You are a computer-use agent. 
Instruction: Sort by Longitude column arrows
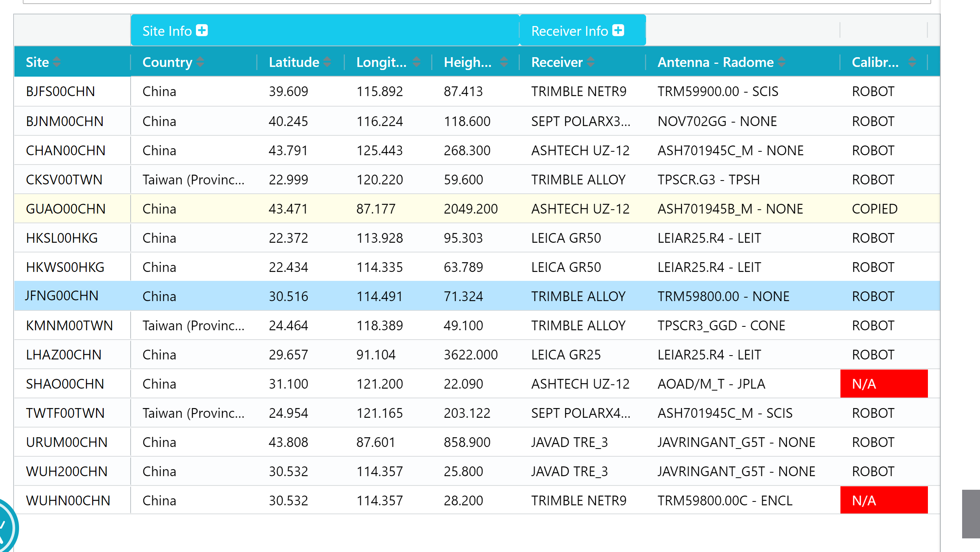(416, 62)
